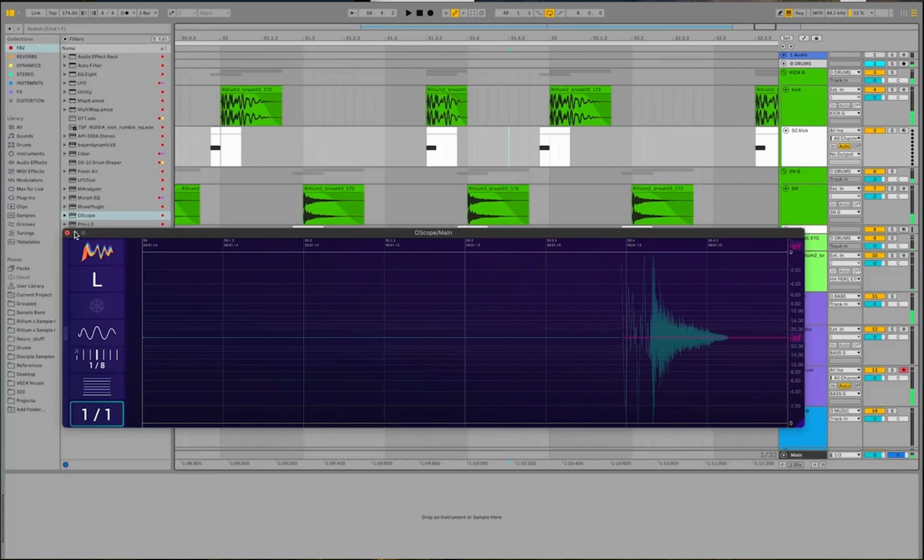Set kick track monitor to Off
This screenshot has width=924, height=560.
[x=856, y=105]
